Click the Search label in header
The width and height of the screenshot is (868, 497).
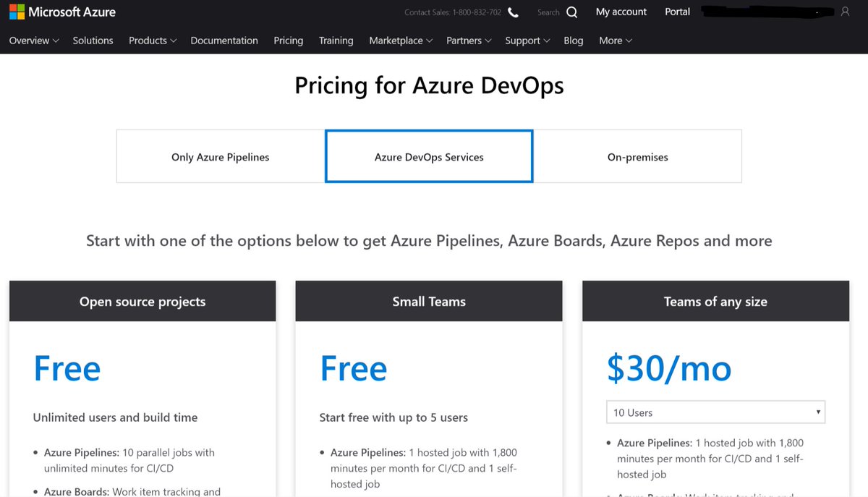coord(548,12)
